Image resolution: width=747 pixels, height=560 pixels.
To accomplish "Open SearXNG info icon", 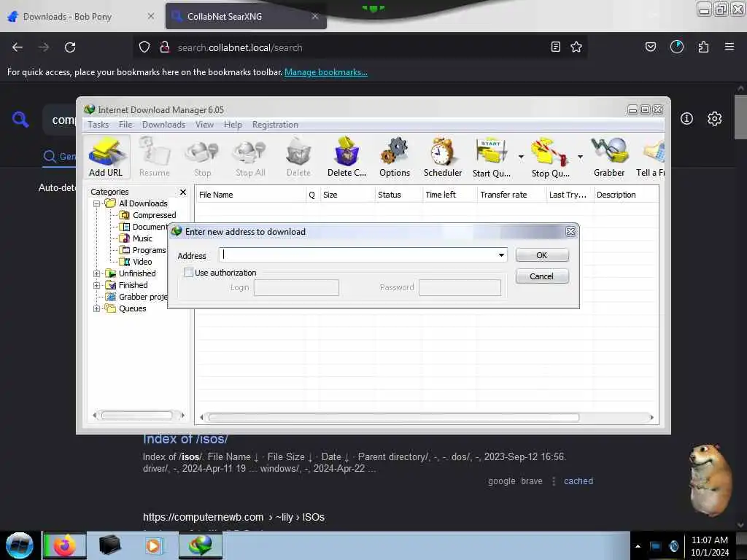I will point(686,119).
